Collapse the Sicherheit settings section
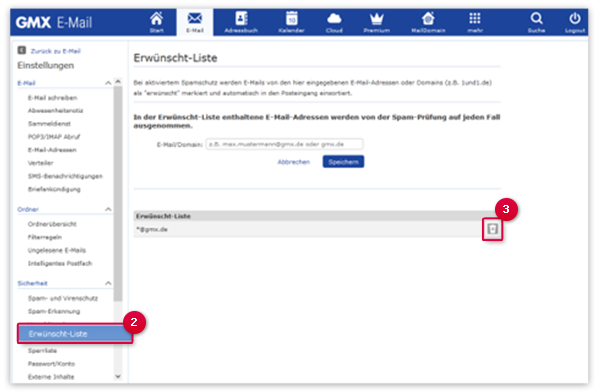Screen dimensions: 600x392 tap(108, 283)
